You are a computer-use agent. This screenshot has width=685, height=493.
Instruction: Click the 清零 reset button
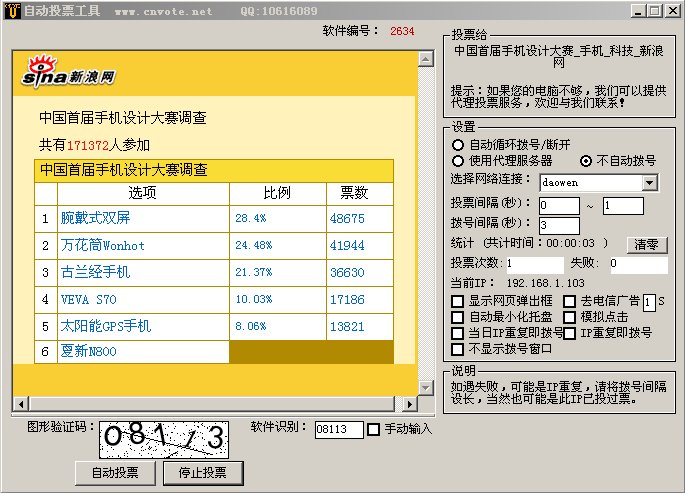646,244
